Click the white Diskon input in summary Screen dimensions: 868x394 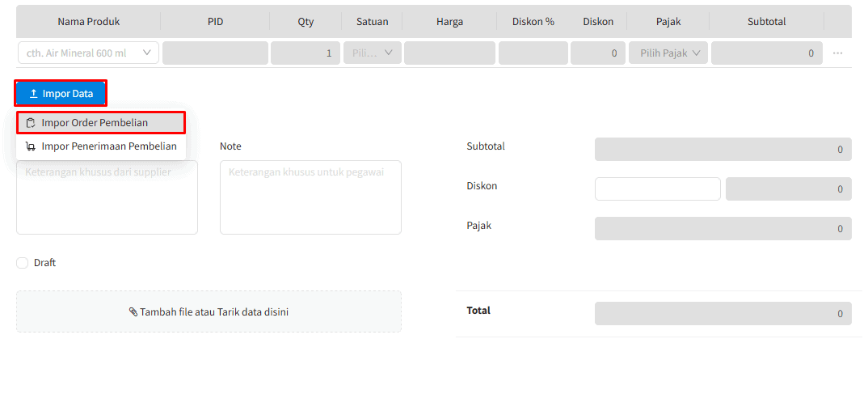click(x=658, y=189)
